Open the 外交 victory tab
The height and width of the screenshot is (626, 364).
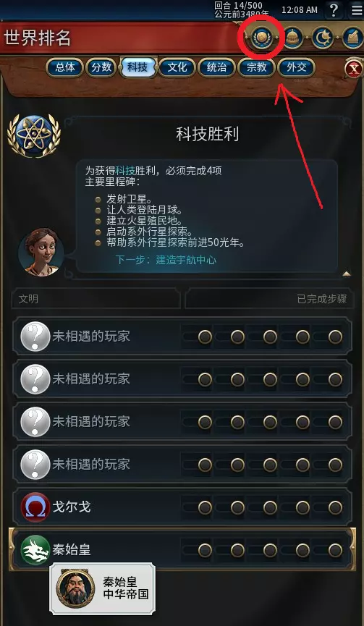pyautogui.click(x=297, y=67)
